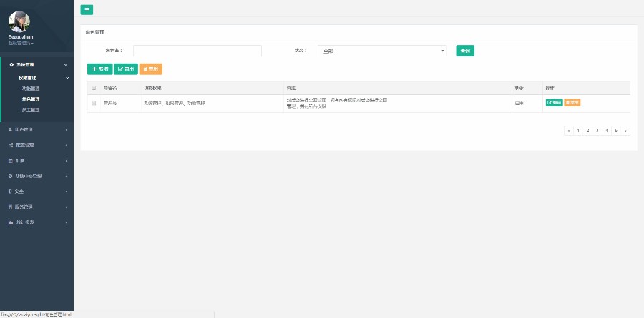Screen dimensions: 644x318
Task: Focus the 角色名 search input field
Action: [197, 51]
